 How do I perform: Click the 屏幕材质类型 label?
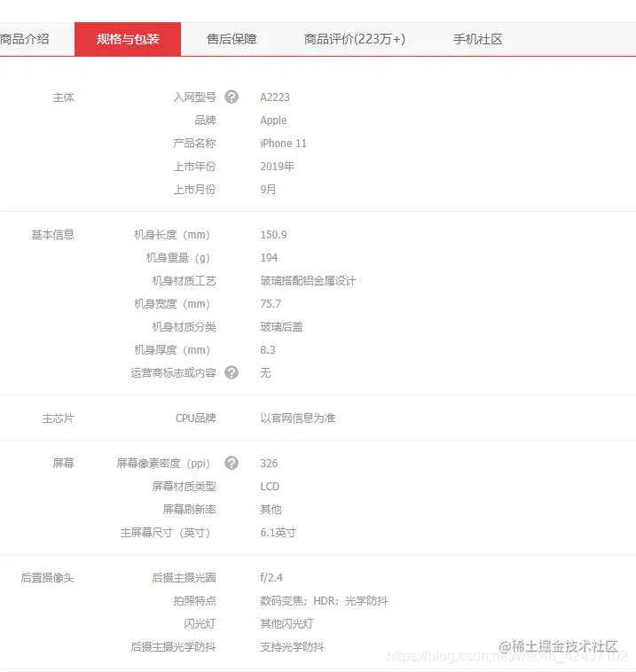tap(184, 487)
